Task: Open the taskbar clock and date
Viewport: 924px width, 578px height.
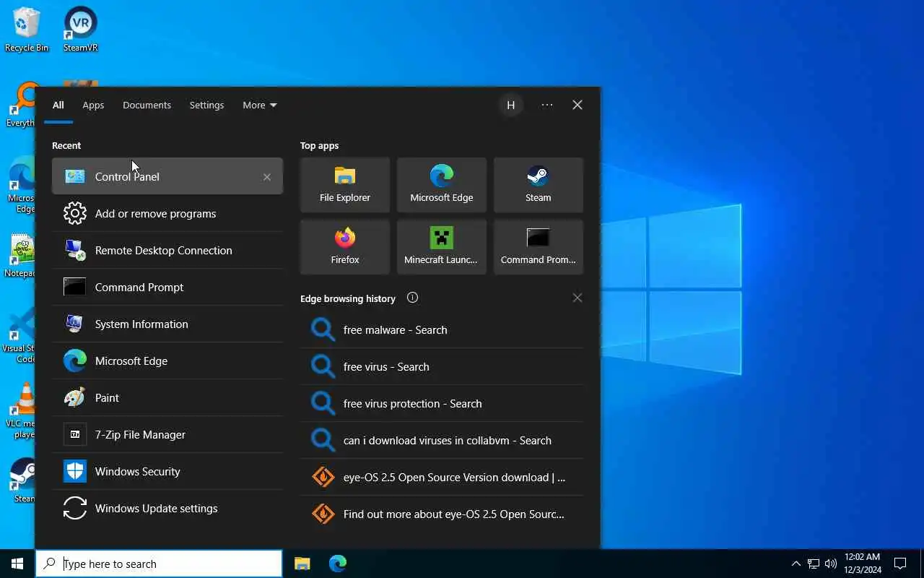Action: (x=863, y=564)
